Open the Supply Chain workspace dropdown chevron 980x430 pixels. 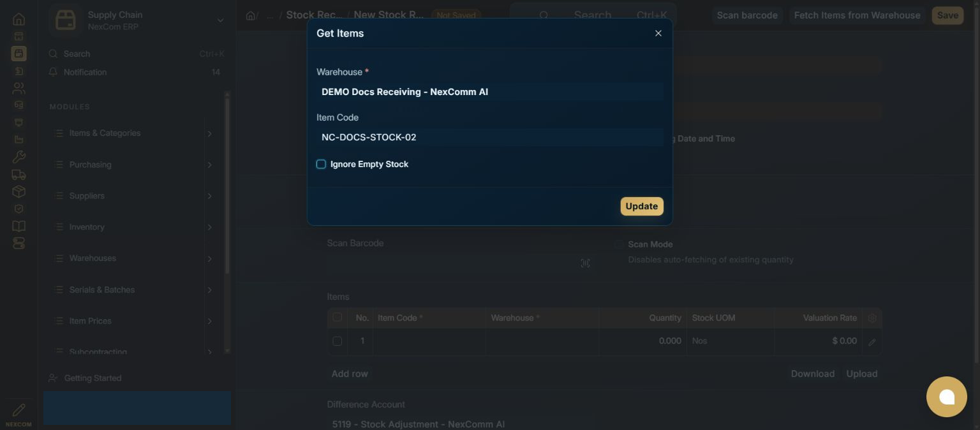[220, 20]
